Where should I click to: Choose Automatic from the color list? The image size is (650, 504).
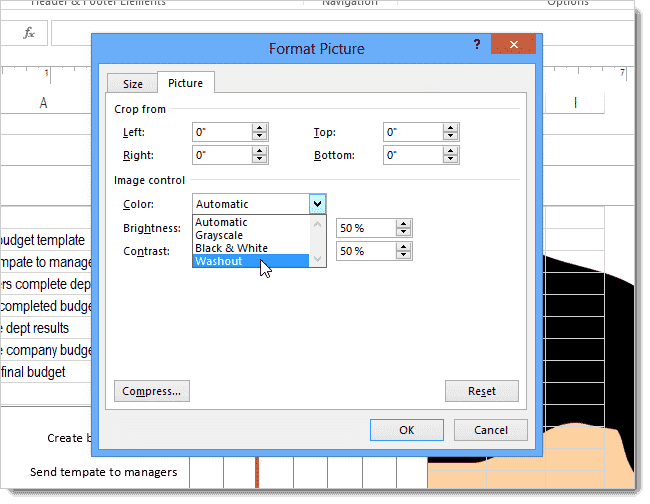point(251,222)
